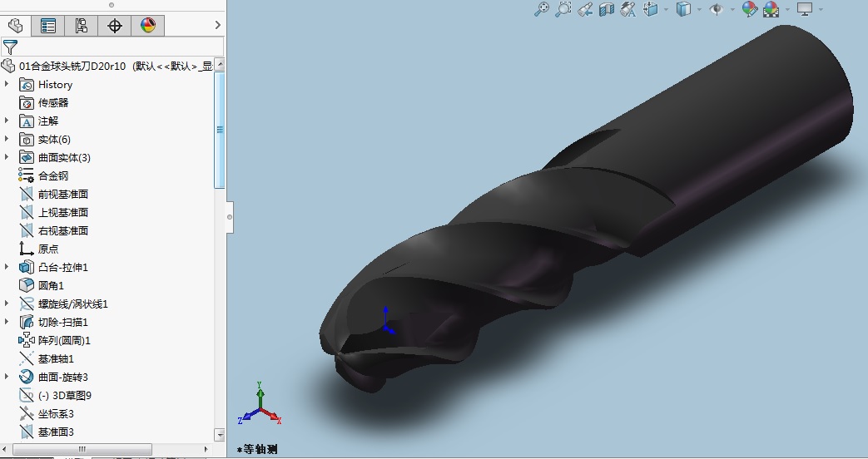The width and height of the screenshot is (868, 459).
Task: Open the FeatureManager design tree tab
Action: [x=16, y=26]
